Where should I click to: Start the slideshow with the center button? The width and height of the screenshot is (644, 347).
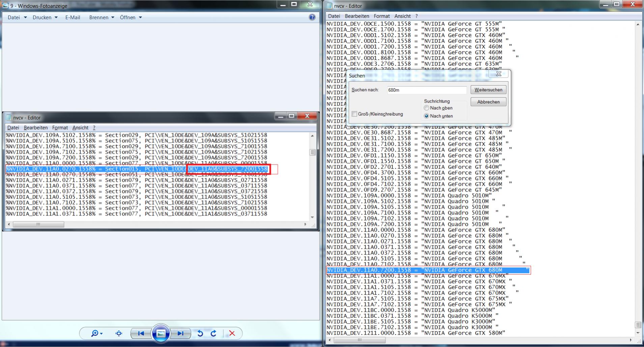tap(161, 334)
